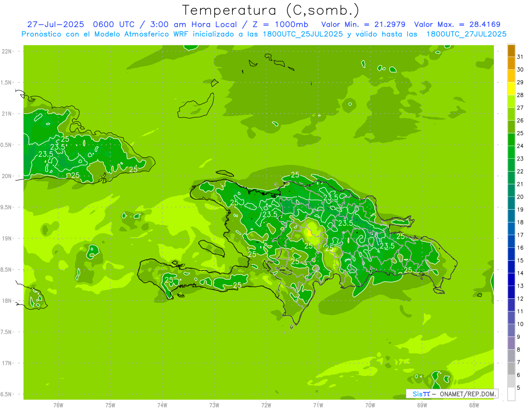
Task: Click legend label "26"
Action: (x=520, y=121)
